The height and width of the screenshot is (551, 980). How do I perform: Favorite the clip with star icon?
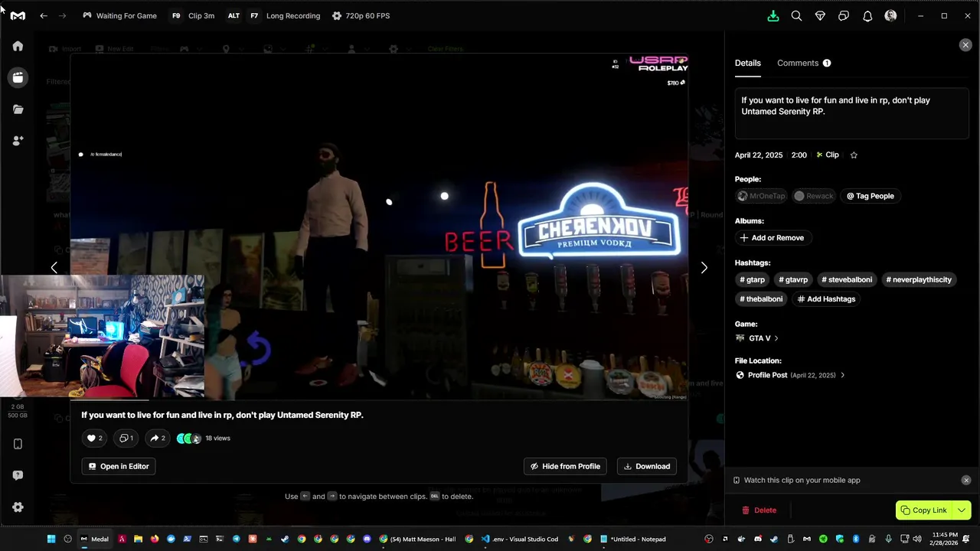pos(854,155)
